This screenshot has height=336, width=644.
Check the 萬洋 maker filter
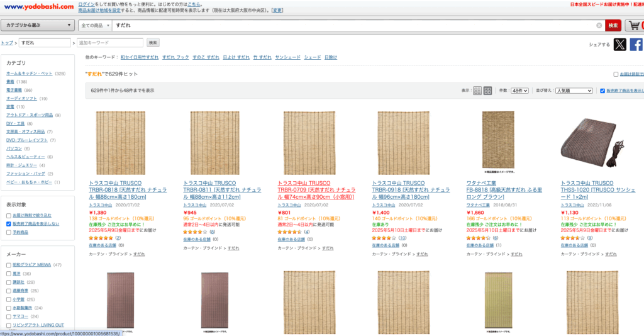point(9,274)
